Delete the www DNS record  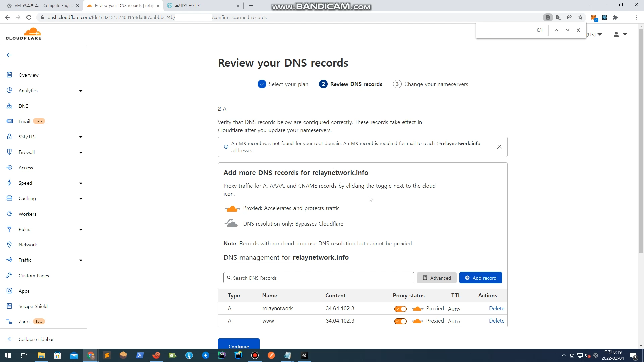(x=496, y=321)
